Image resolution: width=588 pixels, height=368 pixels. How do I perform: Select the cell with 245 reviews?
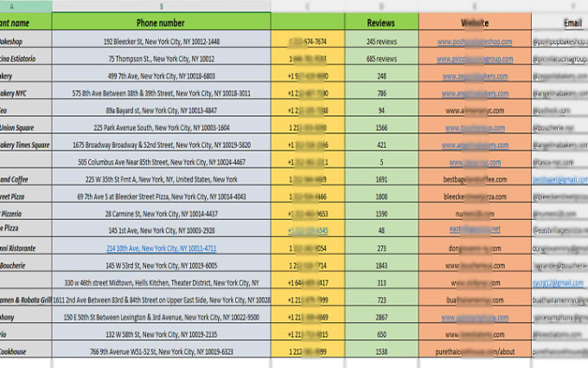(381, 42)
